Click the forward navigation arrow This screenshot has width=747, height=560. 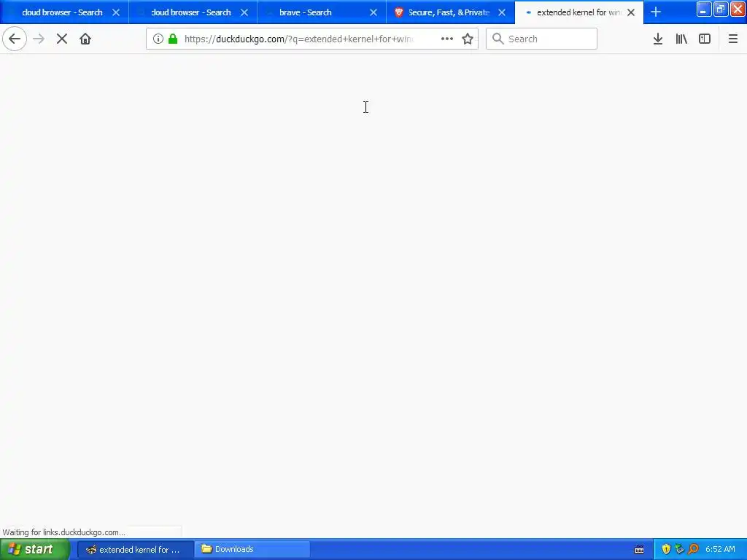(x=39, y=39)
